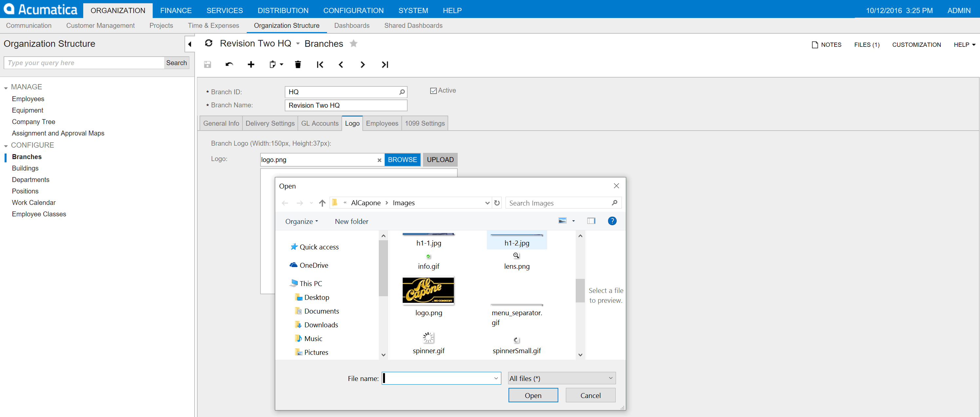The image size is (980, 417).
Task: Select the Logo tab on branch form
Action: [x=351, y=123]
